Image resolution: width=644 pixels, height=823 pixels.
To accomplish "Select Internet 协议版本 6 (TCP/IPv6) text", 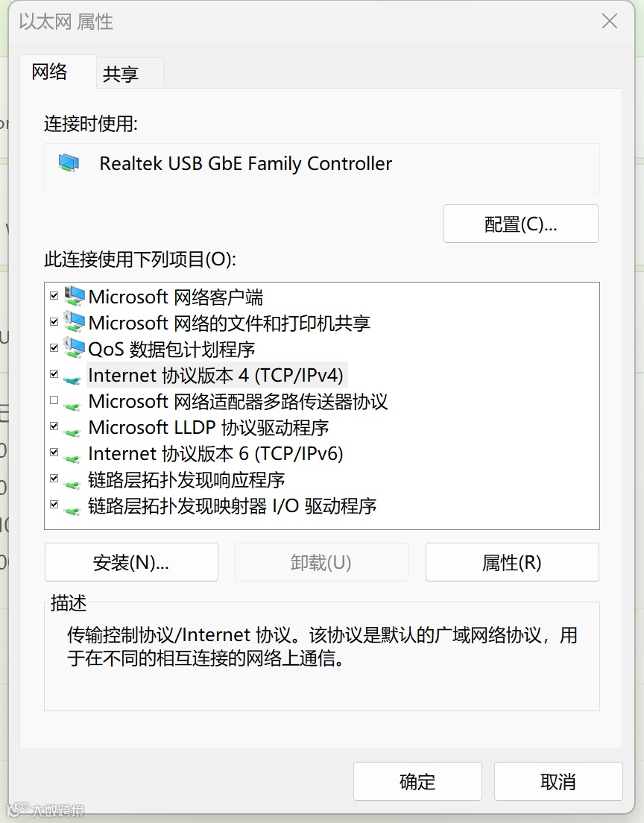I will [215, 453].
